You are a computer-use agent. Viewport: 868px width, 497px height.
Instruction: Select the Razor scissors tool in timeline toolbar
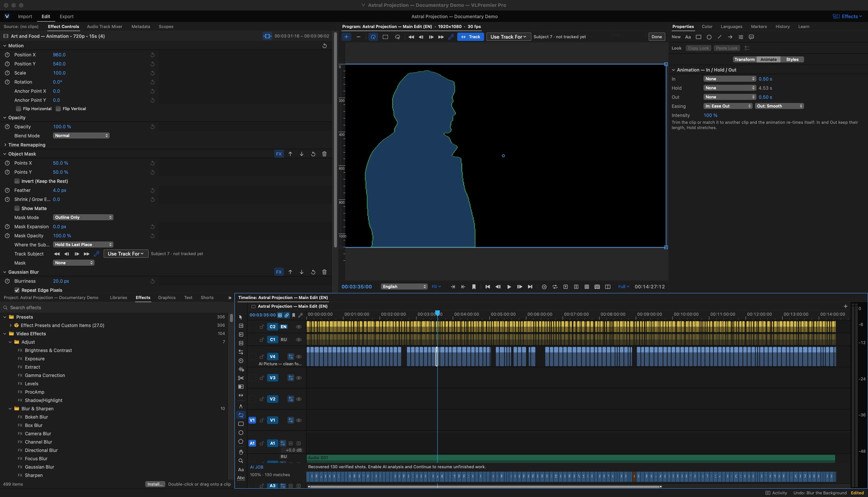tap(241, 378)
